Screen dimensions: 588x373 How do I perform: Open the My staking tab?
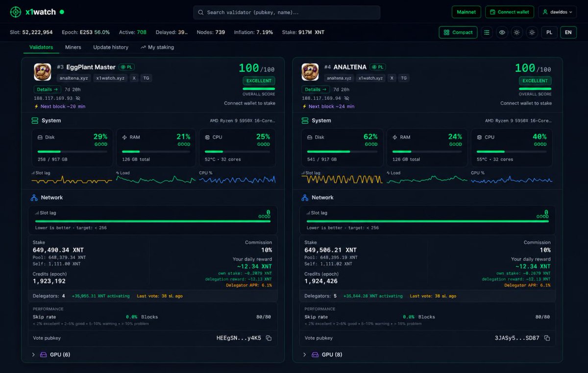(x=157, y=47)
